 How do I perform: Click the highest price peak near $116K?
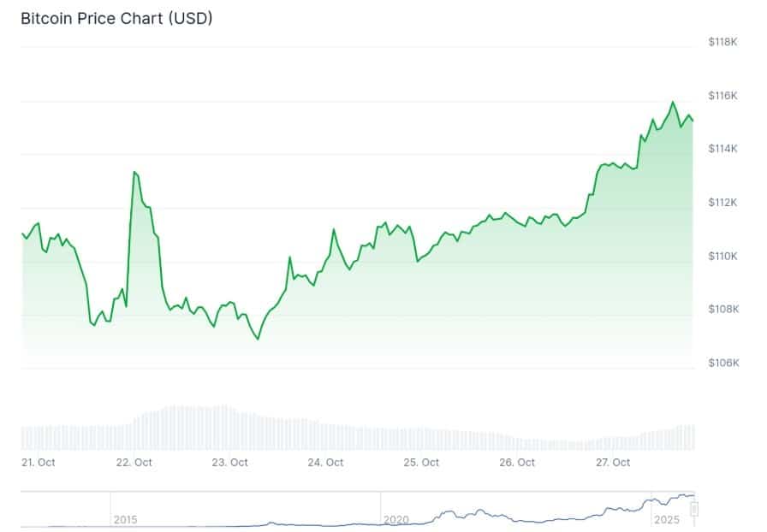(673, 103)
